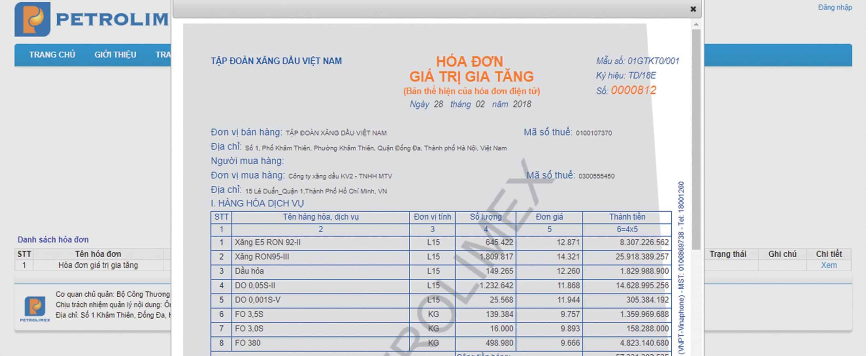The width and height of the screenshot is (868, 356).
Task: Click the buyer name Công ty xăng dầu KV2 - TNHH MTV
Action: coord(340,176)
